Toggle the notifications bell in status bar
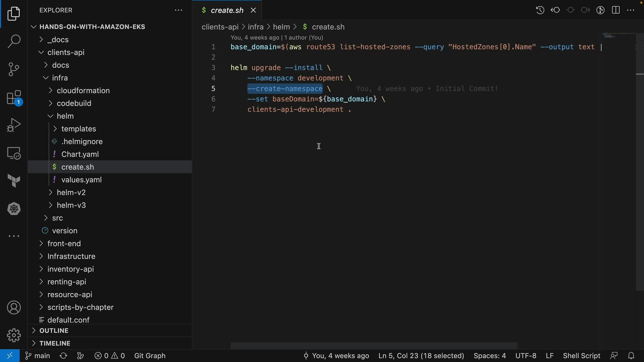Viewport: 644px width, 362px height. point(631,356)
